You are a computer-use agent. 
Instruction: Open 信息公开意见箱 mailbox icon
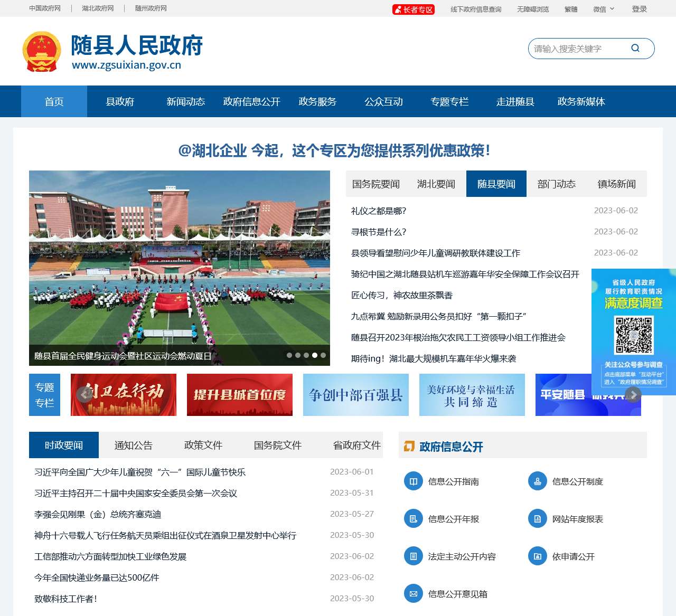pos(412,593)
